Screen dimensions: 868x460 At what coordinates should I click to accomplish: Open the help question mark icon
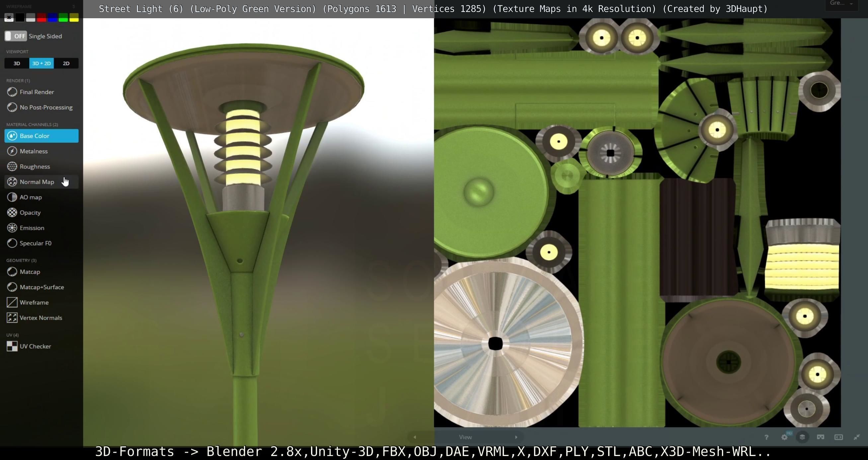coord(766,437)
